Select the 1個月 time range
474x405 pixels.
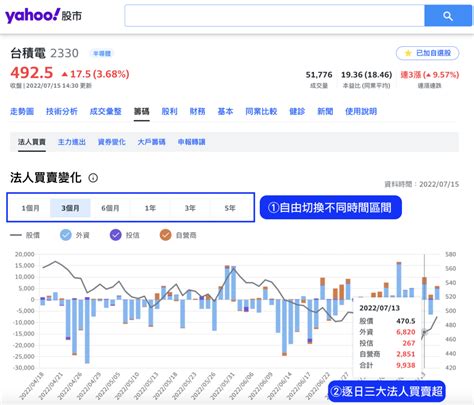click(x=30, y=208)
